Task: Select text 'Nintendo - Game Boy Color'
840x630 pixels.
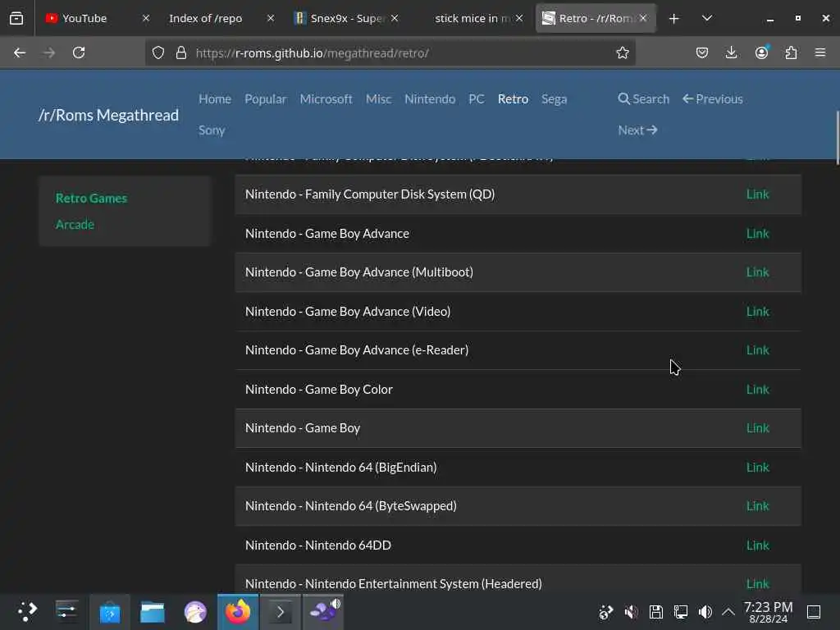Action: pos(319,390)
